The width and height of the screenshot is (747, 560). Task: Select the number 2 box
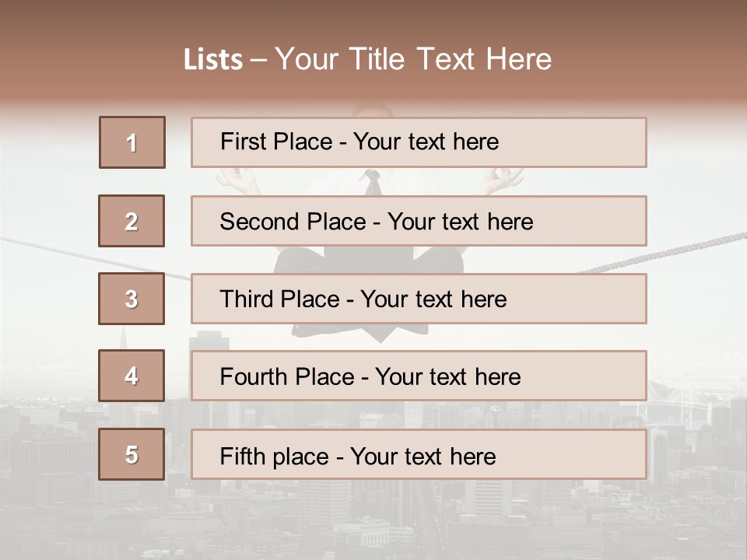click(132, 221)
